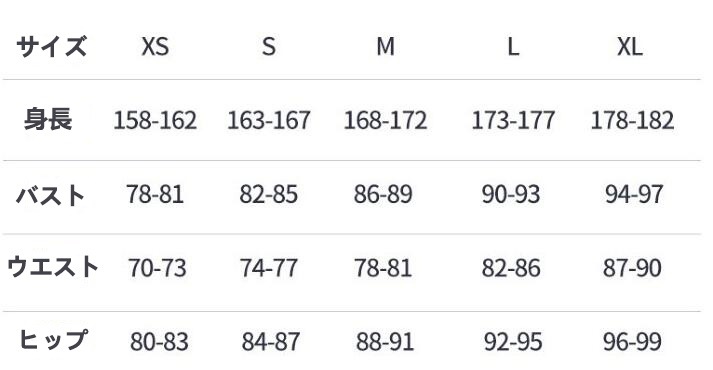The image size is (713, 370).
Task: Select the S size column header
Action: (269, 46)
